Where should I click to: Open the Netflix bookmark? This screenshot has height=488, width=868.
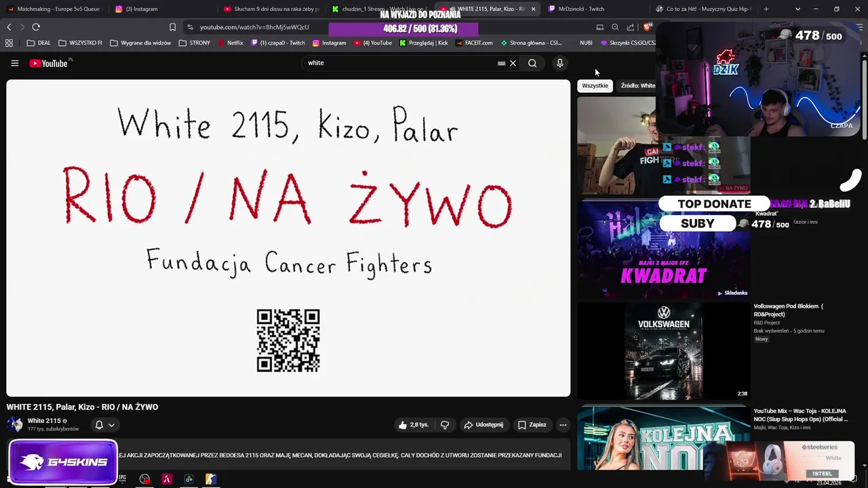click(x=230, y=43)
